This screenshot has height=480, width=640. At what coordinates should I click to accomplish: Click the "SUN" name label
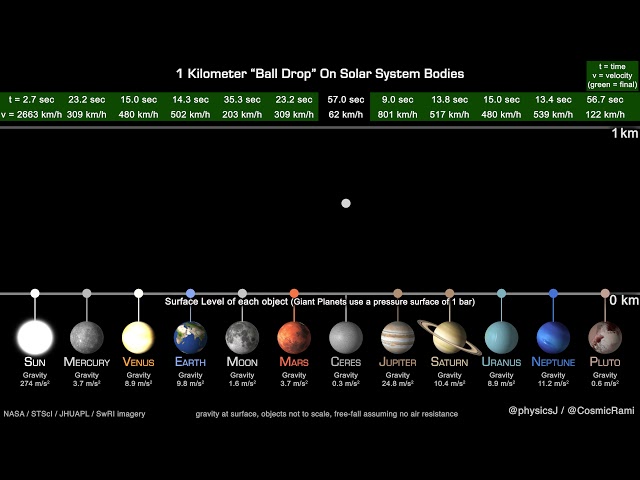pyautogui.click(x=35, y=362)
